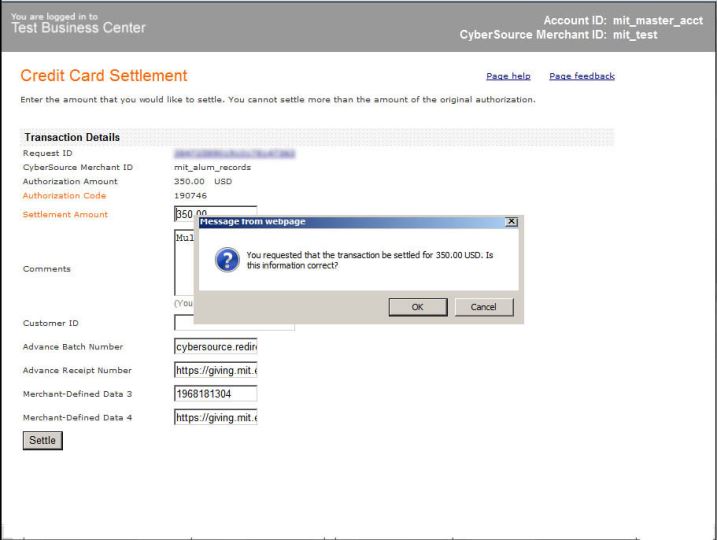
Task: Select the Merchant-Defined Data 4 field
Action: click(216, 417)
